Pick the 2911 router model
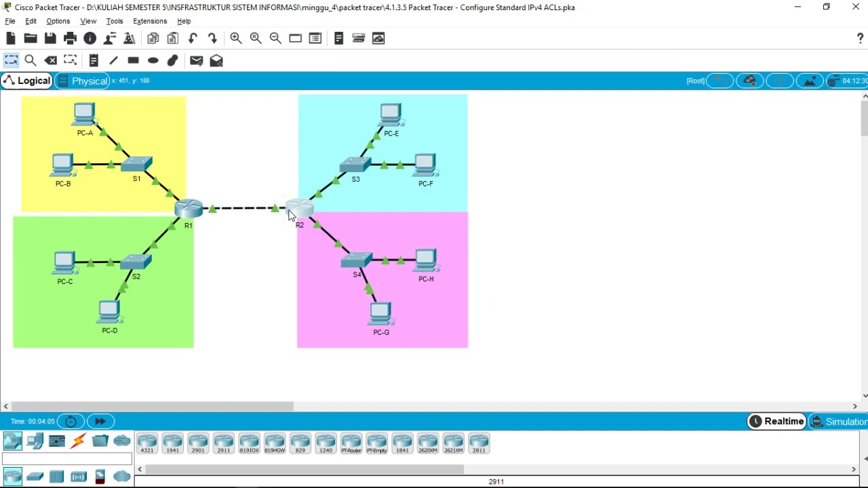This screenshot has height=488, width=868. 224,443
